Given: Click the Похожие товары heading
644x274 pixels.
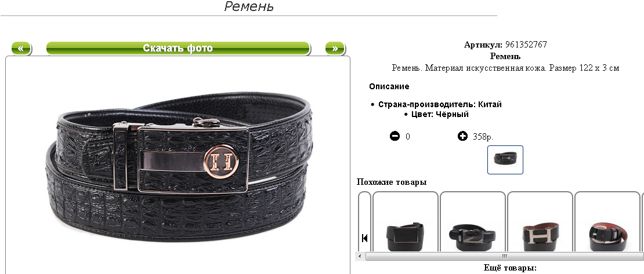Looking at the screenshot, I should [392, 182].
